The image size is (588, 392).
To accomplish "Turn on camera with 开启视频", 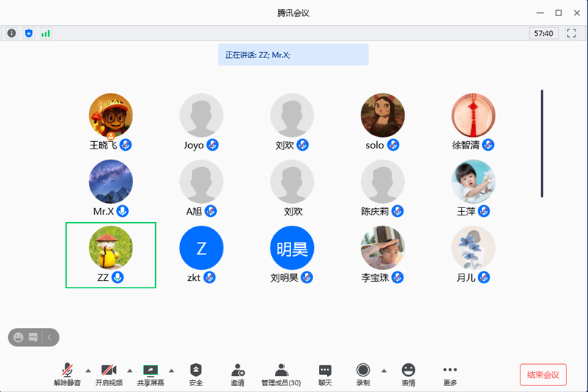I will pos(110,374).
